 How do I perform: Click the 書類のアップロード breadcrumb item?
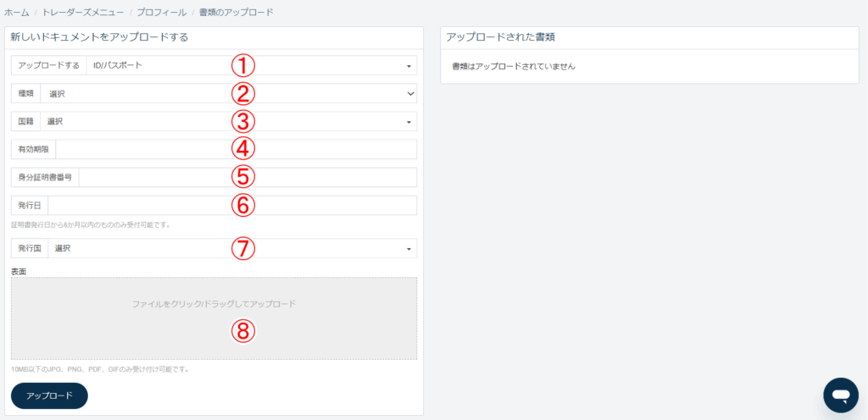click(236, 12)
